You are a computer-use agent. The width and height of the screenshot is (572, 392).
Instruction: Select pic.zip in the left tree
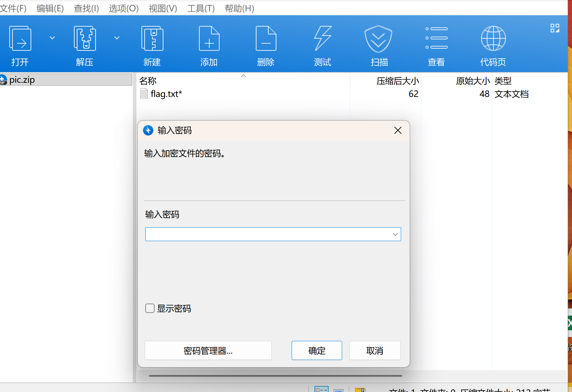click(22, 80)
